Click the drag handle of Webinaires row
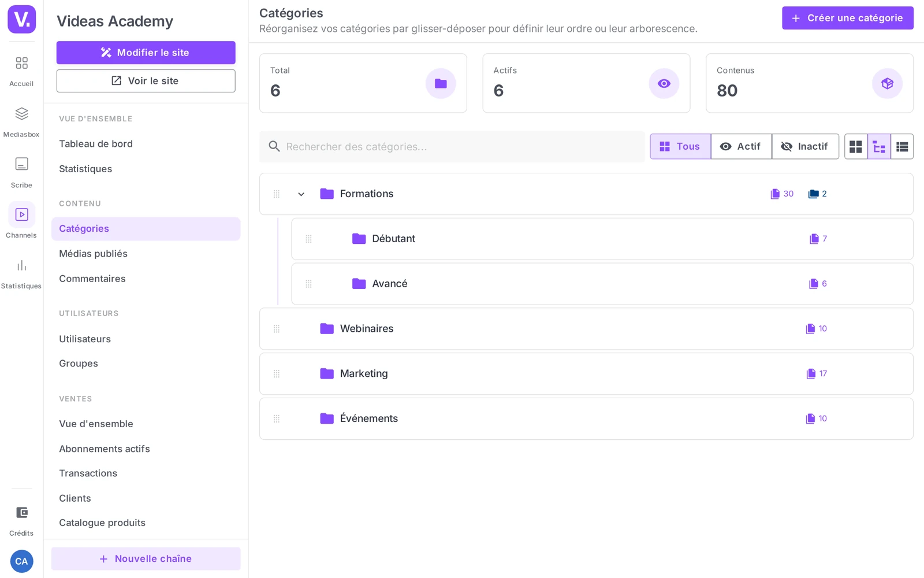Image resolution: width=924 pixels, height=578 pixels. [x=277, y=329]
